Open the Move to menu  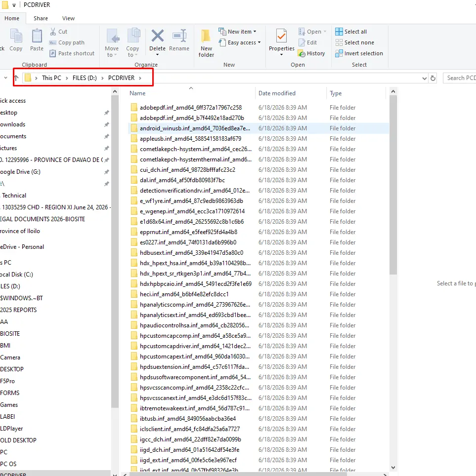[112, 43]
